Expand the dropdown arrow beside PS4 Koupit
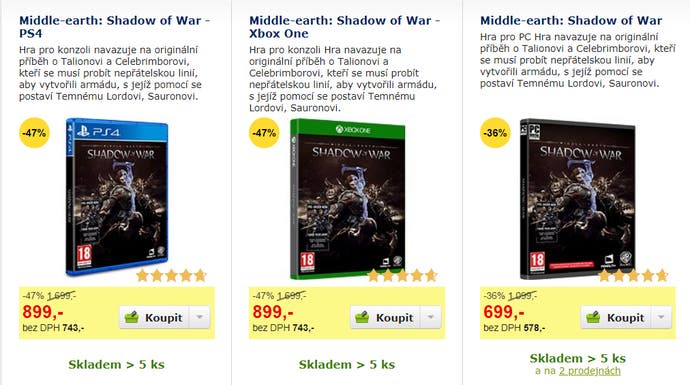 [x=200, y=317]
